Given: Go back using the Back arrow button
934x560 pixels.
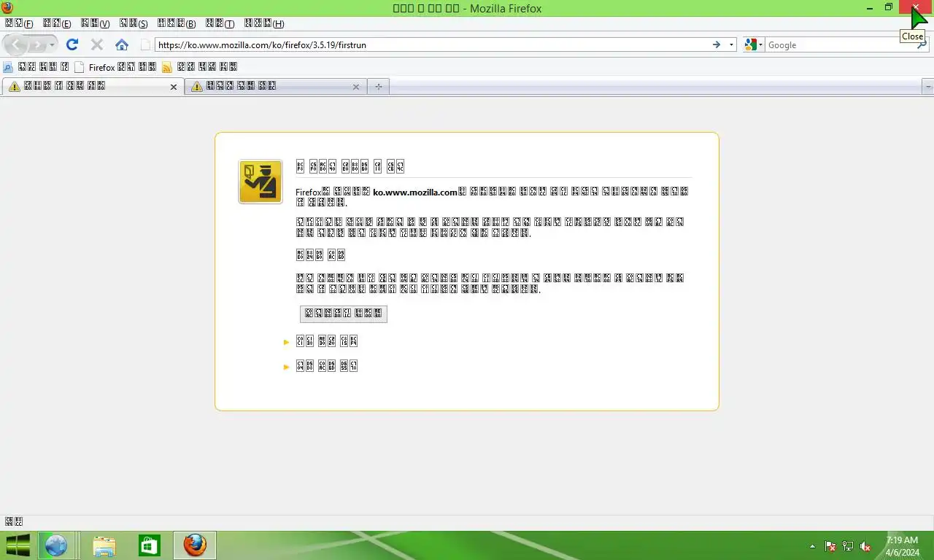Looking at the screenshot, I should pos(16,45).
